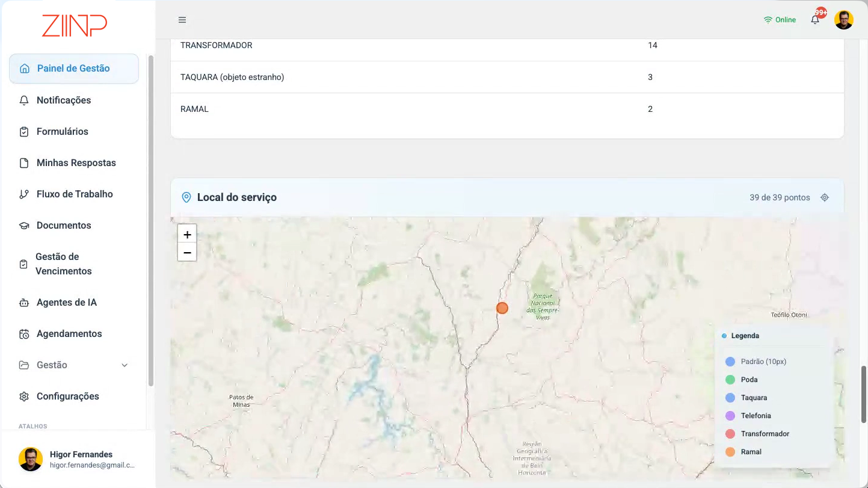Click the TAQUARA (objeto estranho) row text
This screenshot has width=868, height=488.
232,77
